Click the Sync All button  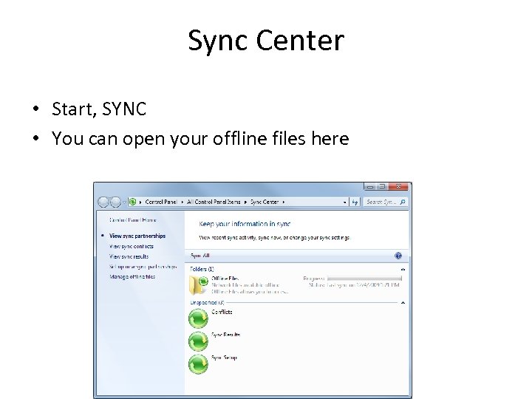tap(200, 256)
